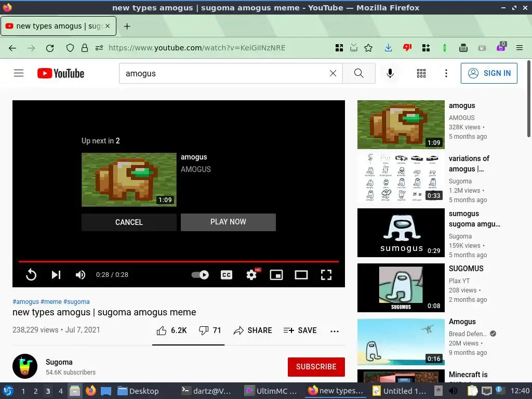Open the up next amogus thumbnail in player
Image resolution: width=532 pixels, height=399 pixels.
(x=129, y=179)
